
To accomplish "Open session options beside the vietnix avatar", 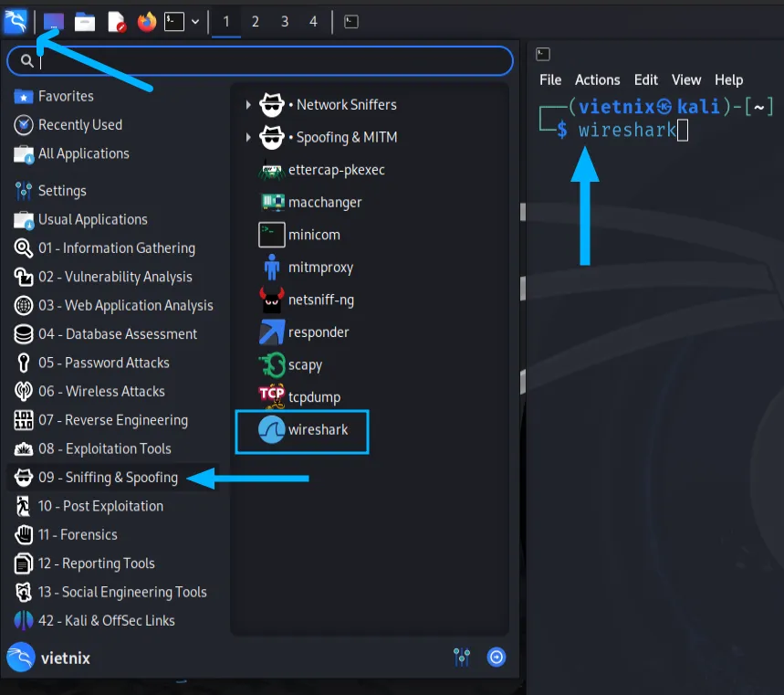I will click(x=461, y=657).
